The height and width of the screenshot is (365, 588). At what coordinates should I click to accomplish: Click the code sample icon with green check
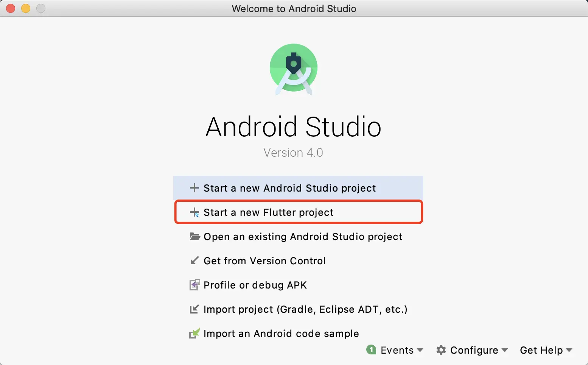[x=194, y=333]
